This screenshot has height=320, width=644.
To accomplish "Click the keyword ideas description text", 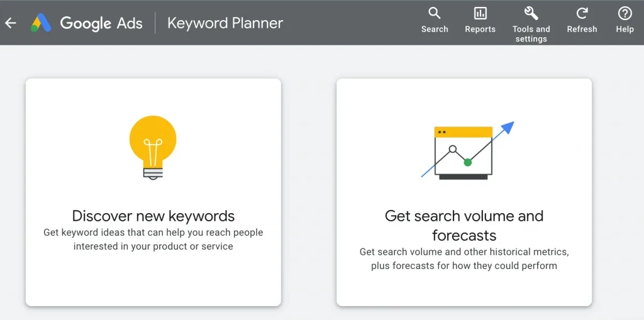I will tap(153, 240).
